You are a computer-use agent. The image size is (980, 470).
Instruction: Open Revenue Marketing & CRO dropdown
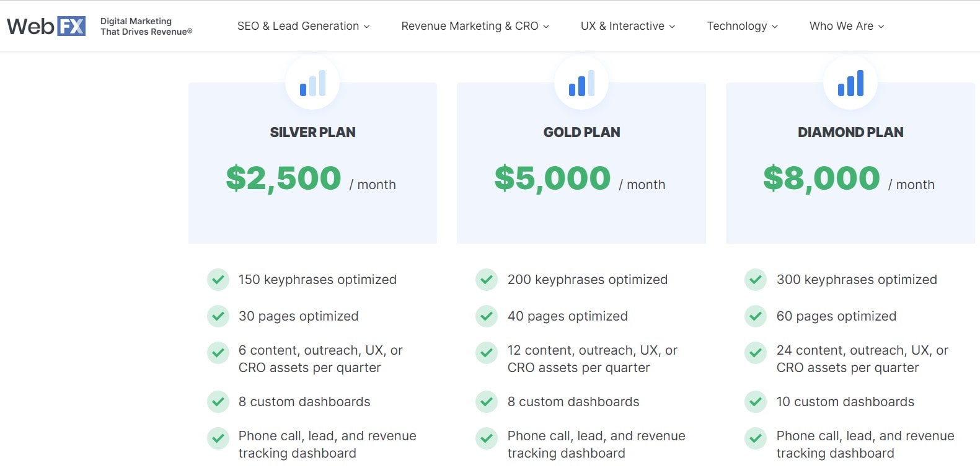click(x=475, y=26)
